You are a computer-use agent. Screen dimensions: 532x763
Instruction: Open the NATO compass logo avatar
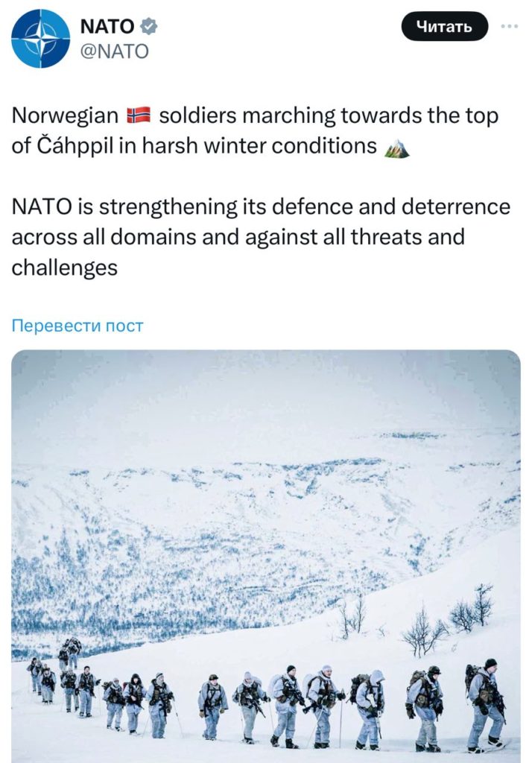coord(40,39)
